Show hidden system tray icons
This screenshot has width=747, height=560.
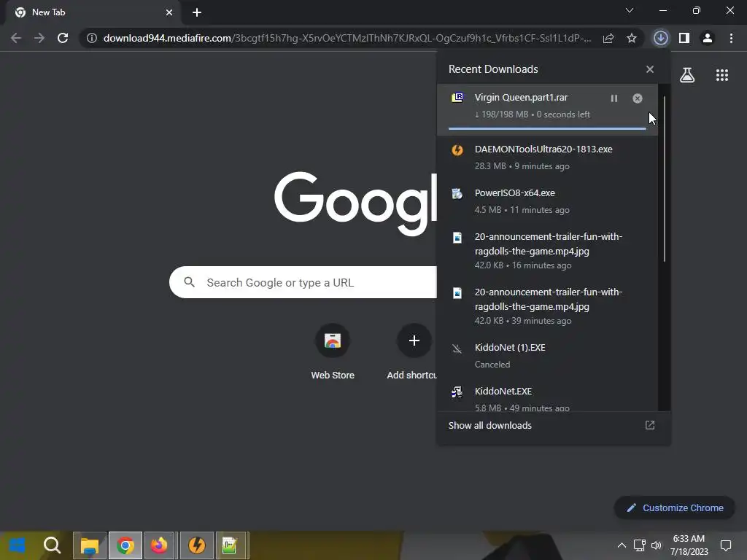(622, 545)
